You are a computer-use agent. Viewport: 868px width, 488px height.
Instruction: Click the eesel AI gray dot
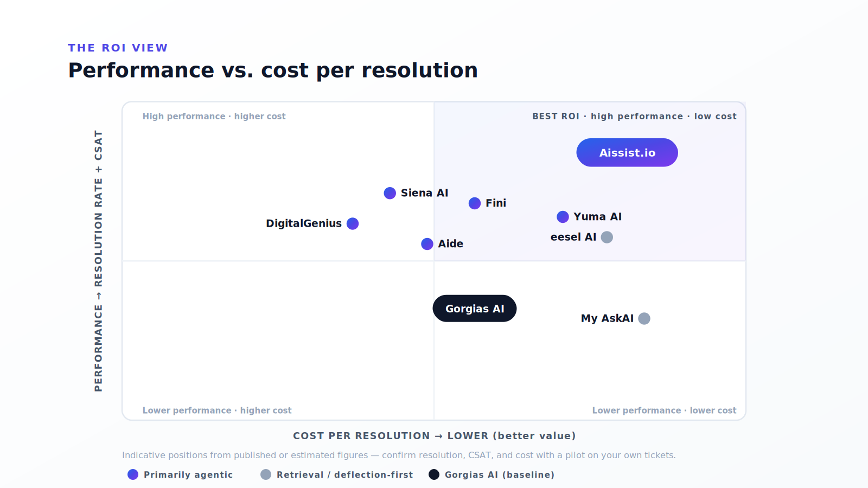click(x=607, y=237)
